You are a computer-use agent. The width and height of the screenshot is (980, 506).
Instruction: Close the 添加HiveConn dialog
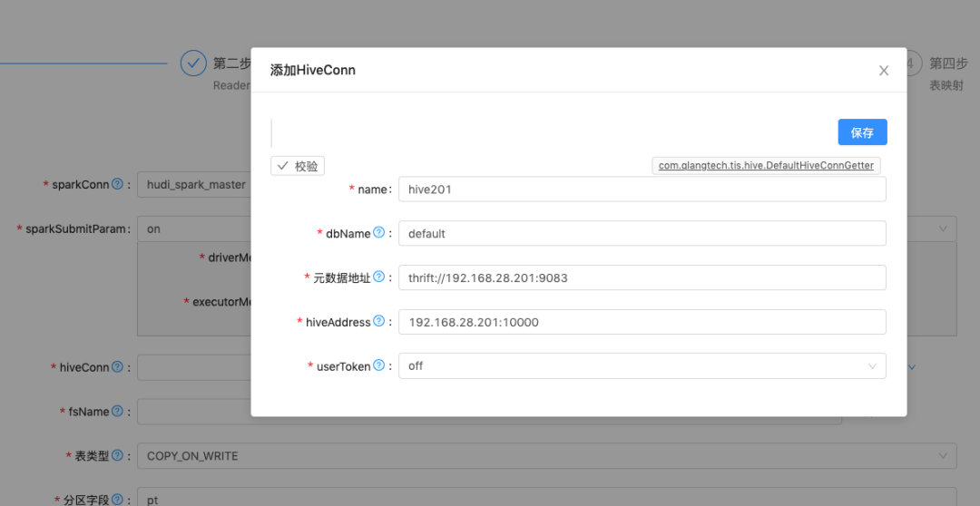tap(884, 71)
